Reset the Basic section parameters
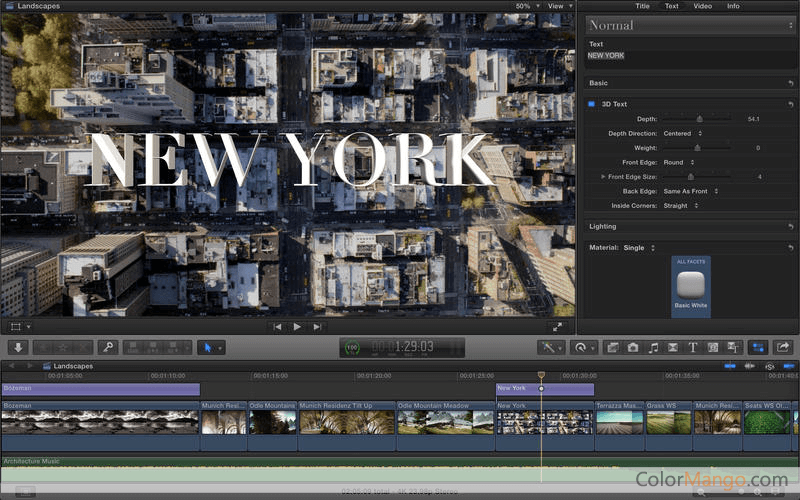This screenshot has width=800, height=500. point(790,83)
